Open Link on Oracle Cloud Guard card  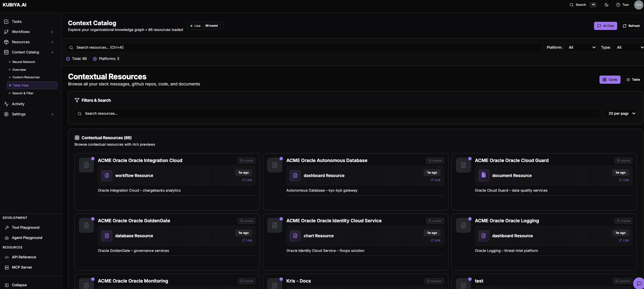624,180
